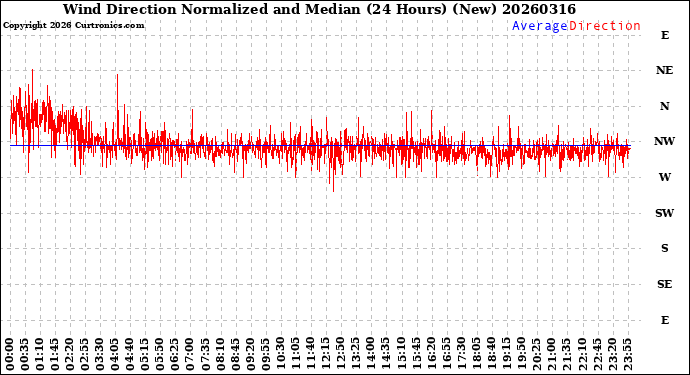The image size is (690, 375).
Task: Click the 10:30 time label
Action: pos(281,354)
